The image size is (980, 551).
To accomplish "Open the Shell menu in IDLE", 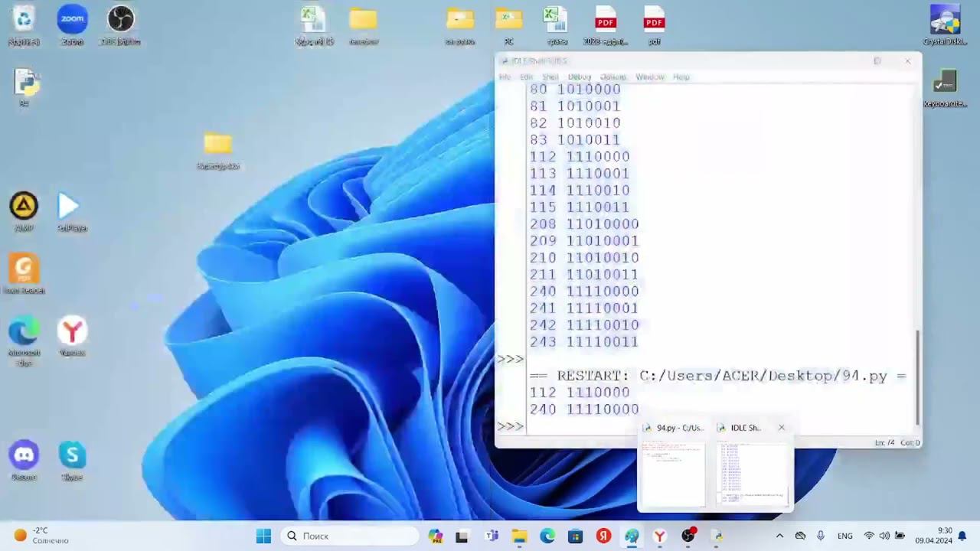I will (550, 77).
